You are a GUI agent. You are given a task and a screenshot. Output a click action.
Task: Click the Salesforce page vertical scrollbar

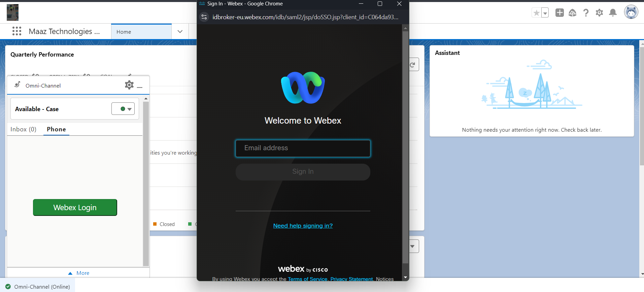click(x=642, y=106)
